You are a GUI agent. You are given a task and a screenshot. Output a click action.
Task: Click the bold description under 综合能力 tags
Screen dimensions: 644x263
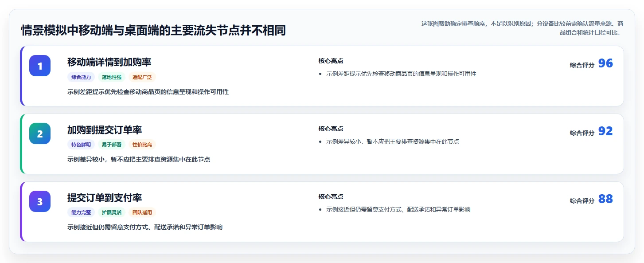[148, 92]
